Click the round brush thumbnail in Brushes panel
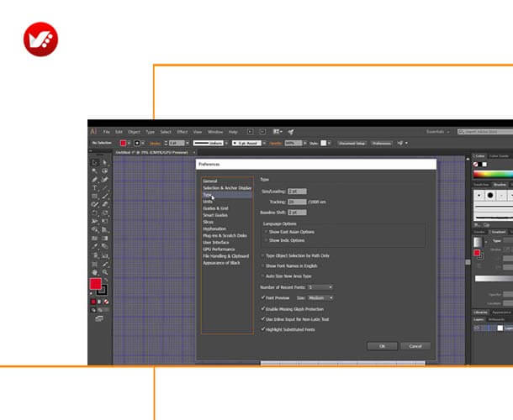This screenshot has height=420, width=513. point(490,196)
